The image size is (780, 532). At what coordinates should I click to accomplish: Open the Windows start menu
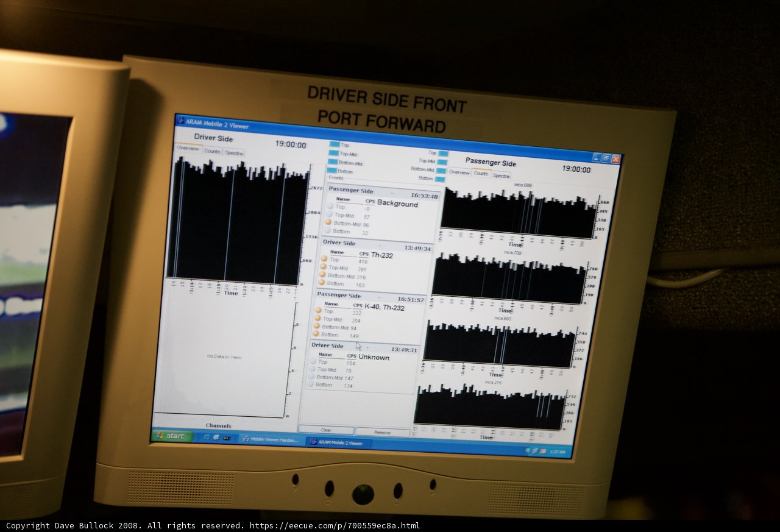tap(171, 436)
